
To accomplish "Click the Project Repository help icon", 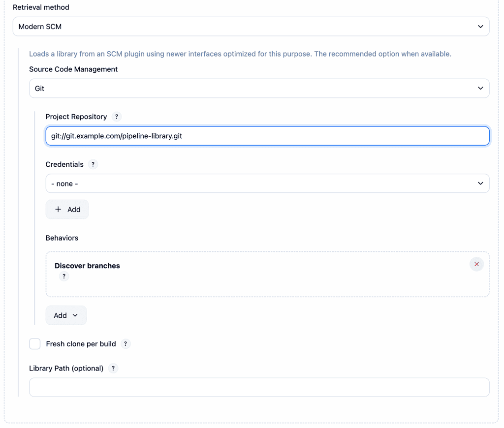I will tap(117, 117).
